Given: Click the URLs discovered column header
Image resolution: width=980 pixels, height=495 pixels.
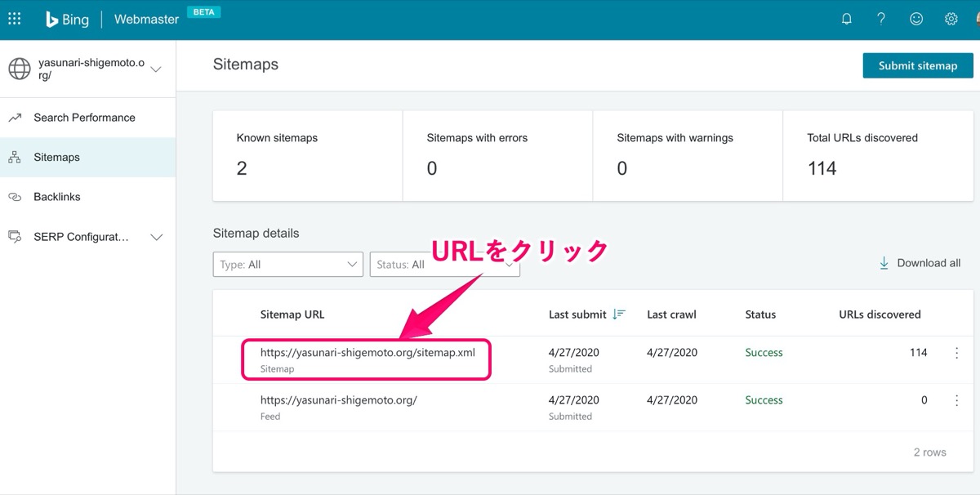Looking at the screenshot, I should [880, 314].
